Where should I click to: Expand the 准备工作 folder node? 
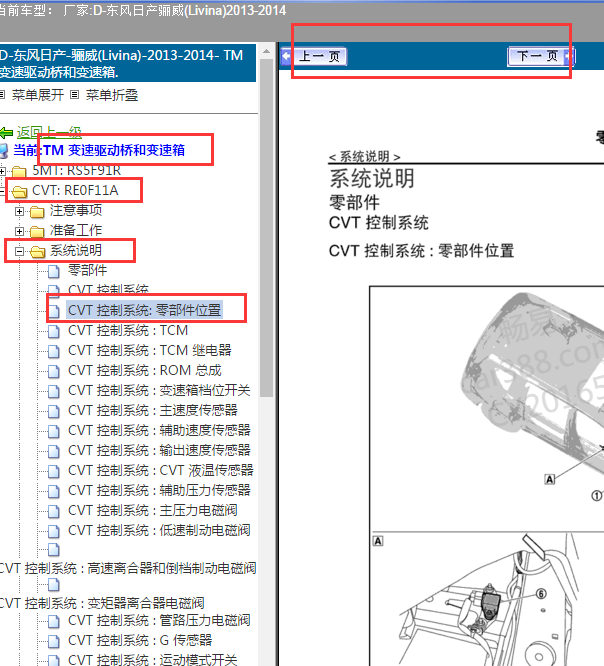pyautogui.click(x=19, y=231)
